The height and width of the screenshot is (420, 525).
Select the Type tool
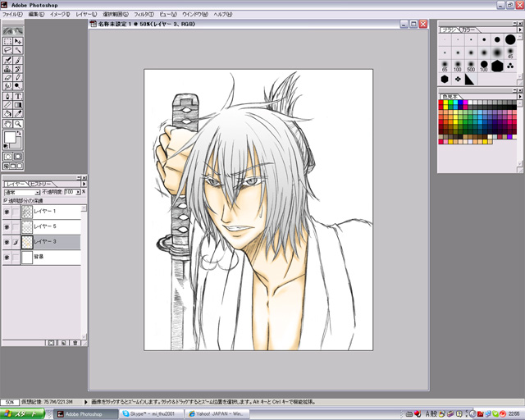tap(18, 97)
